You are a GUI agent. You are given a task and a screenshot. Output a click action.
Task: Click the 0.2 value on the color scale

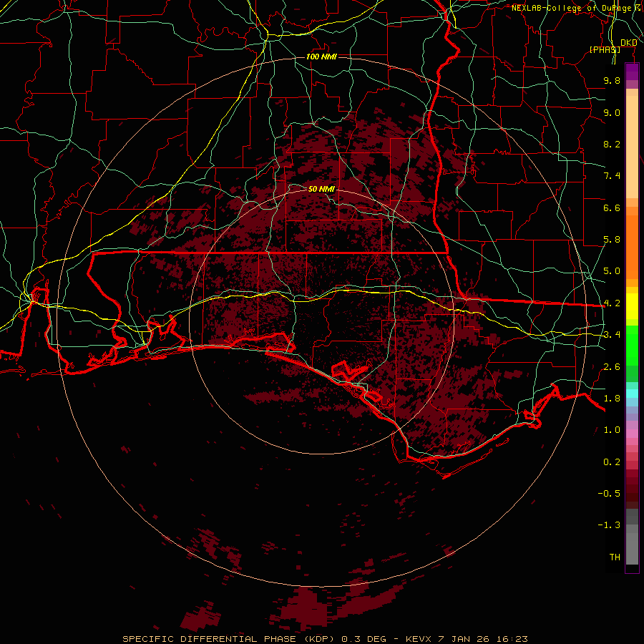pos(612,462)
